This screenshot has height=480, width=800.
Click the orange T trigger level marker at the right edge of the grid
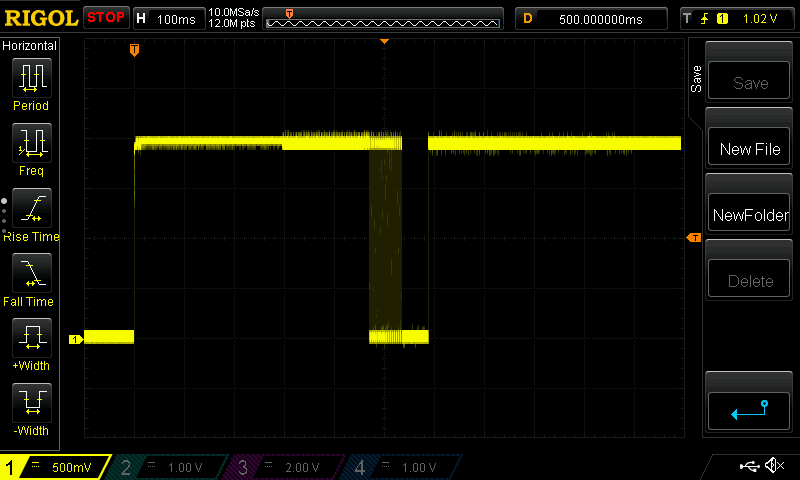694,238
